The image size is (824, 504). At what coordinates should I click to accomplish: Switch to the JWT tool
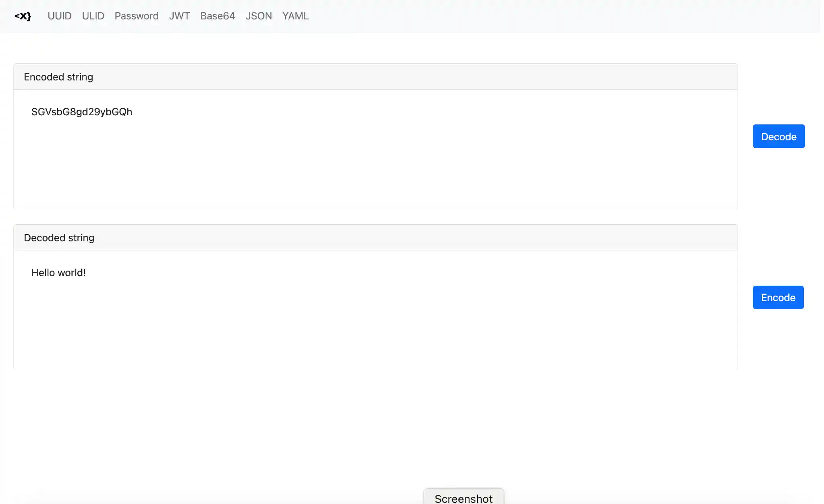pyautogui.click(x=179, y=16)
